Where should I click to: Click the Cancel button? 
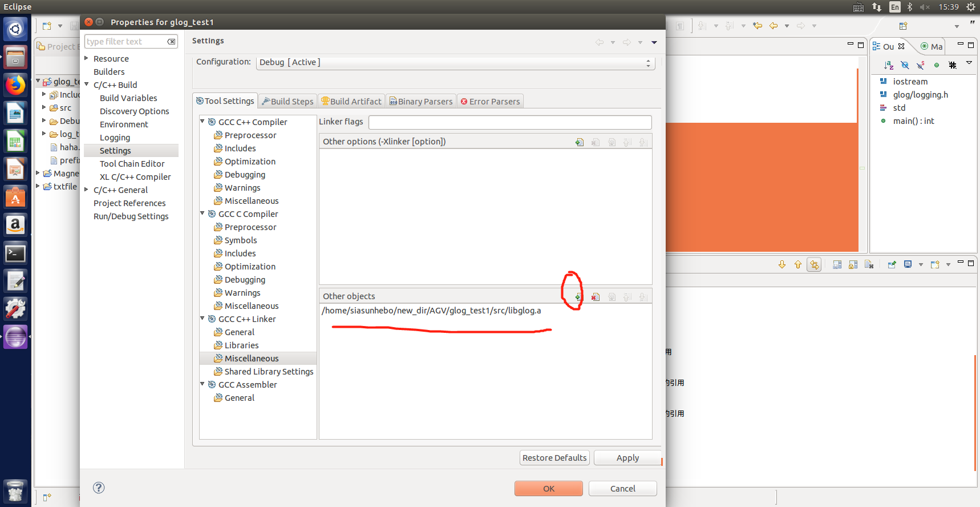coord(623,488)
